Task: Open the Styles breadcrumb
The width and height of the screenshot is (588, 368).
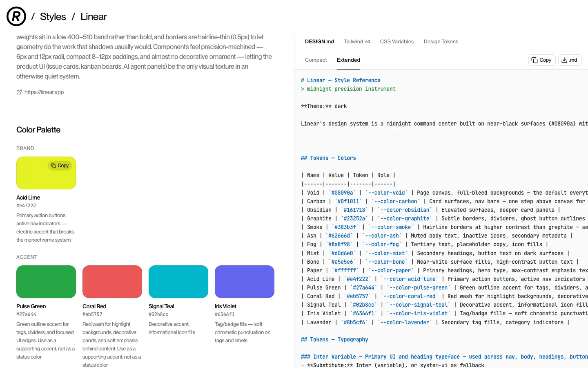Action: (53, 17)
